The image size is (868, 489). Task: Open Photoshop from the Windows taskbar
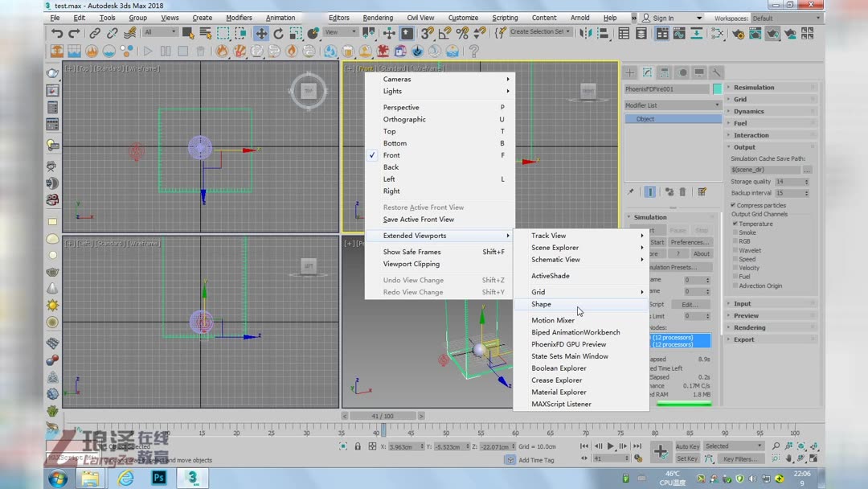159,478
